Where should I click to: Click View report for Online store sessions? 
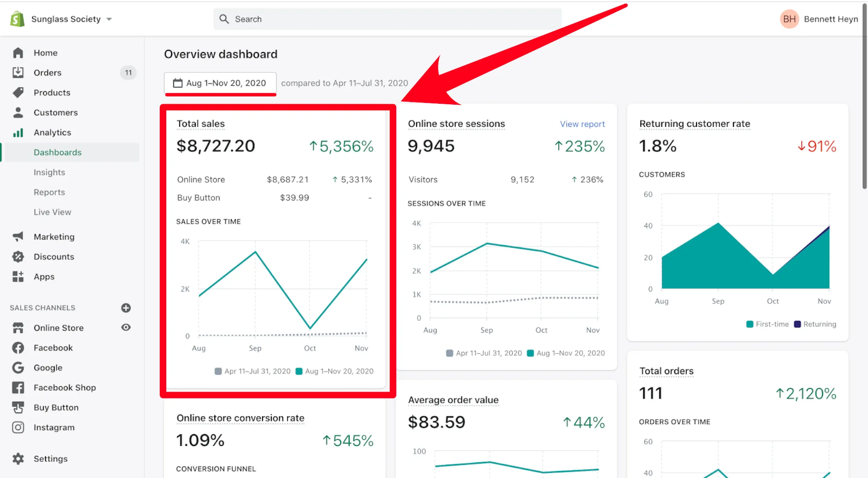582,124
